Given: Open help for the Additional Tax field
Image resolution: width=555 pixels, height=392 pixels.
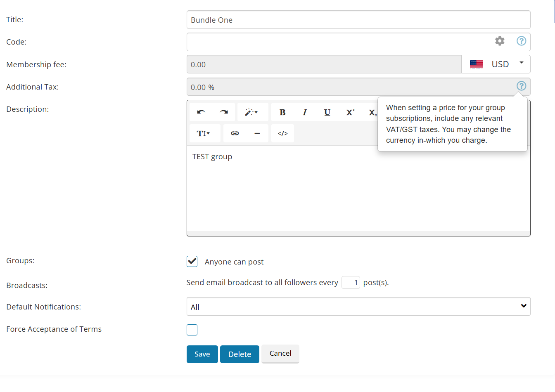Looking at the screenshot, I should [521, 86].
